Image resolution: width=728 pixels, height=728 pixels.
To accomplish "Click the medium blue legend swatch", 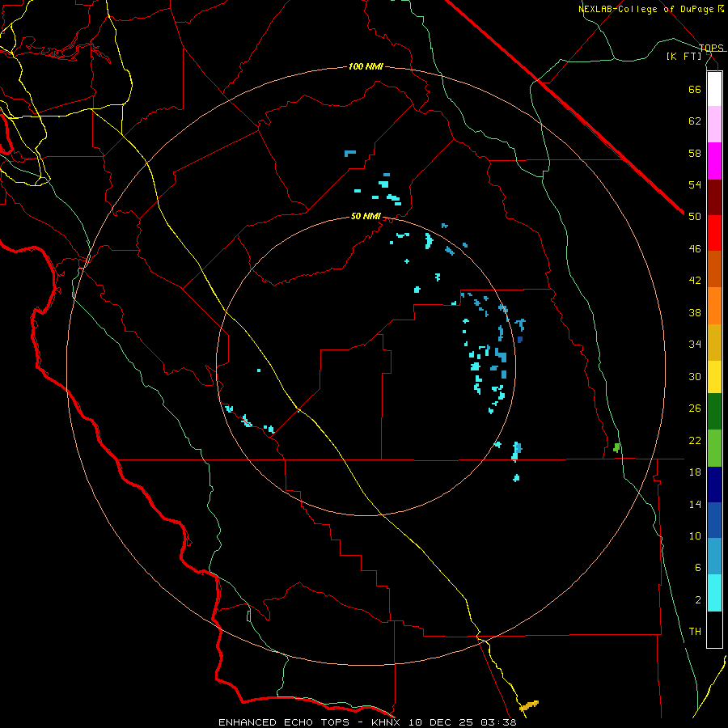I will click(x=714, y=520).
